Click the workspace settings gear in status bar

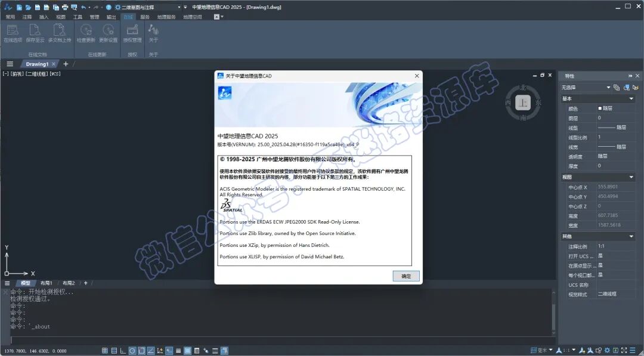607,350
